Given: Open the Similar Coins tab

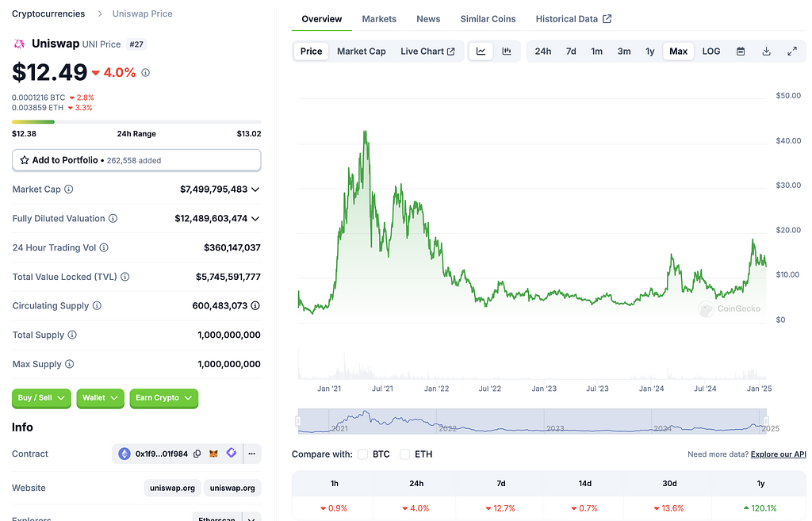Looking at the screenshot, I should pyautogui.click(x=488, y=19).
